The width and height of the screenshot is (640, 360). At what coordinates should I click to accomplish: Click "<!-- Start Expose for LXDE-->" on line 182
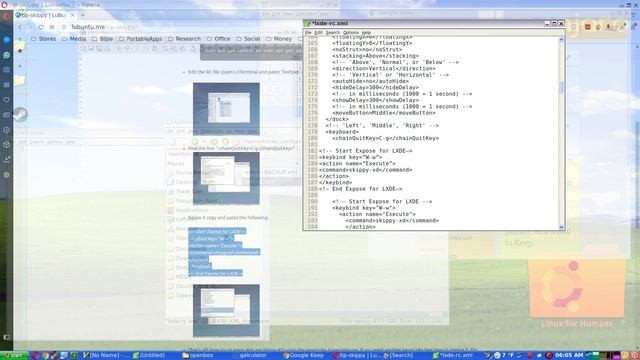point(365,151)
